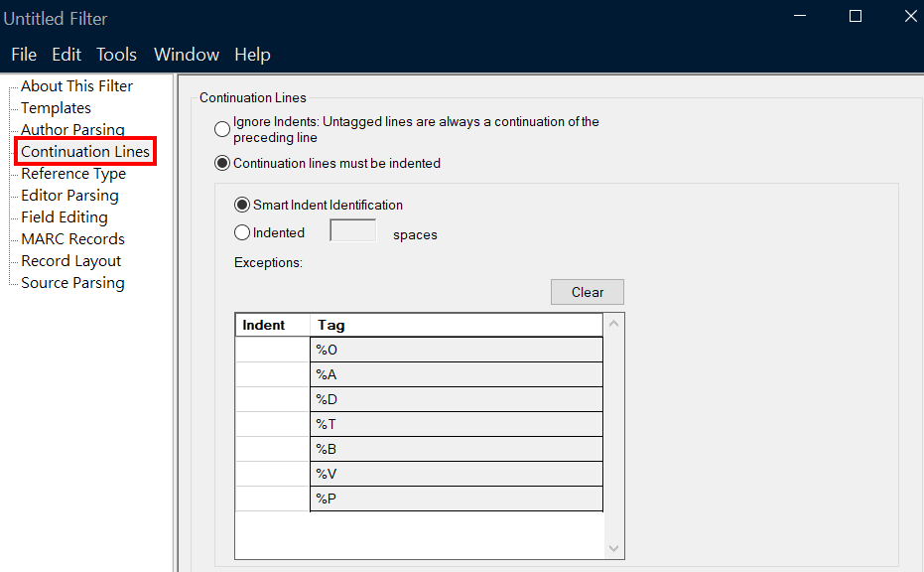Click the scroll up arrow in Exceptions table
This screenshot has height=572, width=924.
point(613,324)
